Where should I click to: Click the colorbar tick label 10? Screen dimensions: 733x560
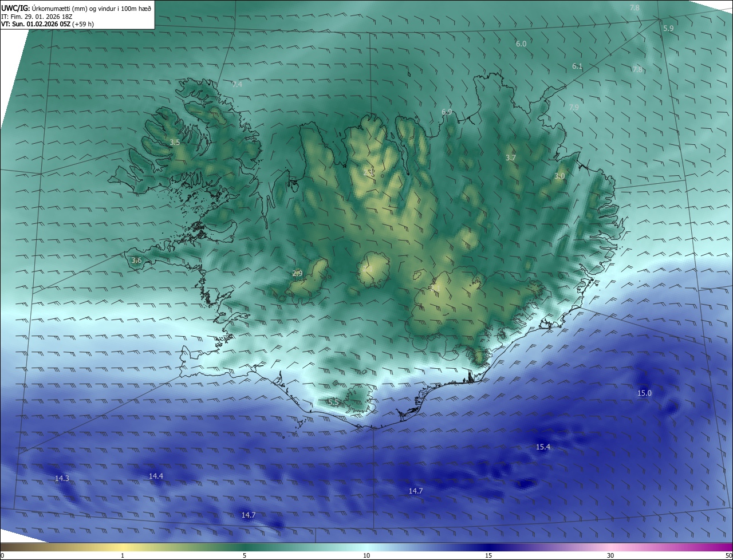[366, 555]
